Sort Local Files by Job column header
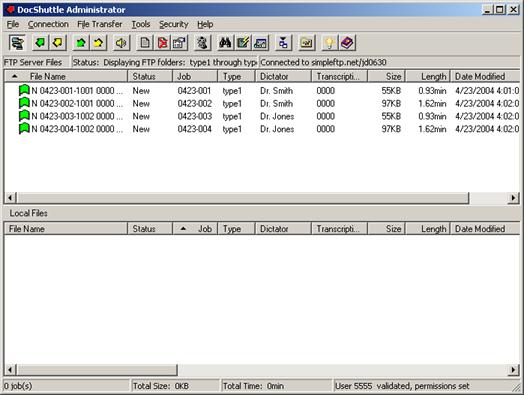 [195, 229]
